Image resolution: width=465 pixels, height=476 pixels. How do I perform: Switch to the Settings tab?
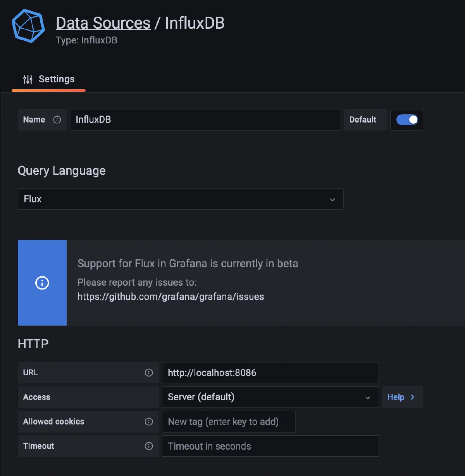point(49,79)
